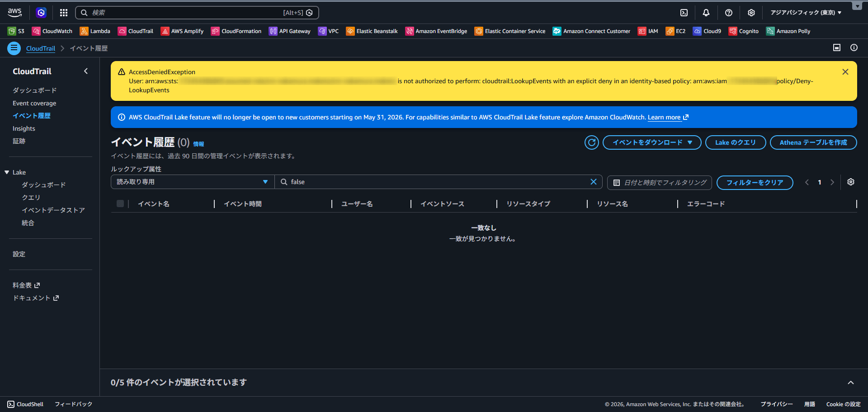Open the CloudTrail favorite shortcut
Image resolution: width=868 pixels, height=412 pixels.
[x=136, y=31]
